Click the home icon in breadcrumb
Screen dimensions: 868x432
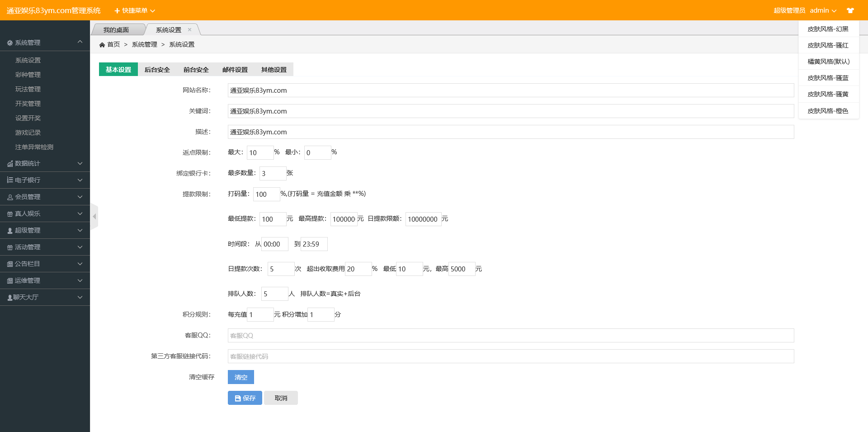coord(102,45)
